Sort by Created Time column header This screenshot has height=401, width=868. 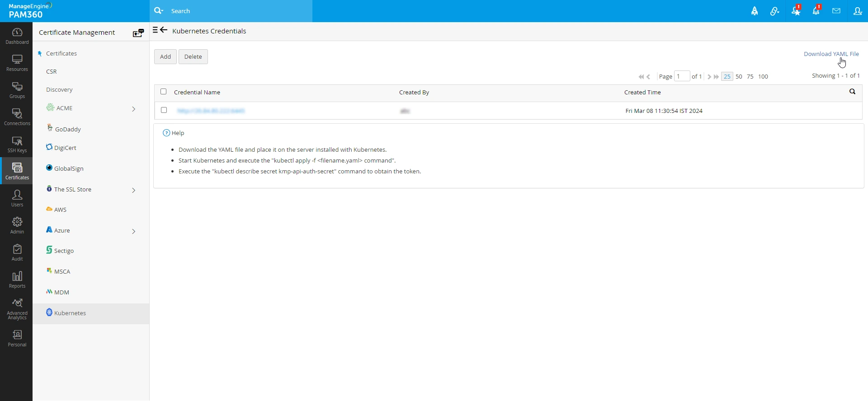pyautogui.click(x=642, y=92)
